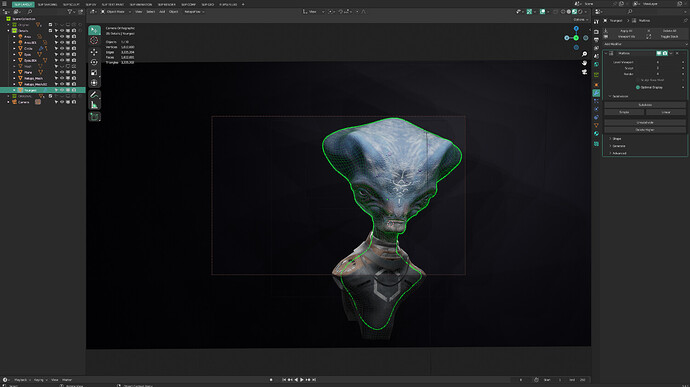Open viewport shading options dropdown arrow

(587, 12)
